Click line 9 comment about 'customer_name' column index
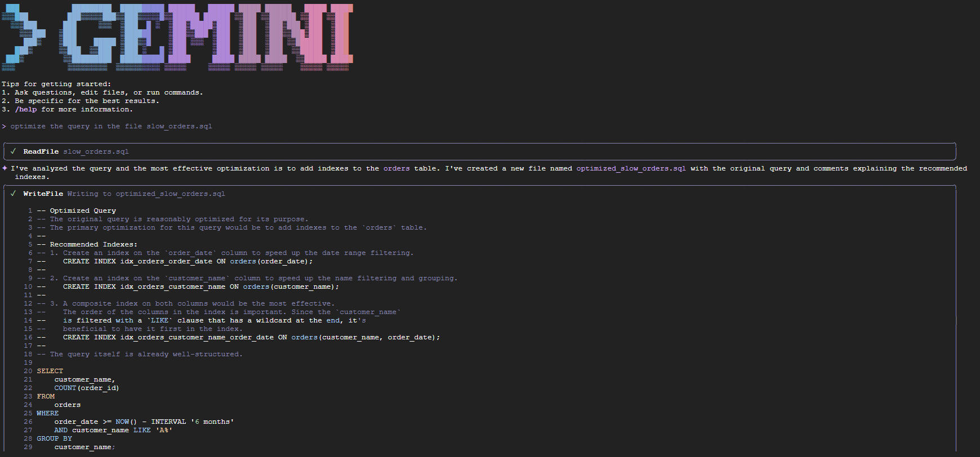The height and width of the screenshot is (457, 980). click(247, 278)
